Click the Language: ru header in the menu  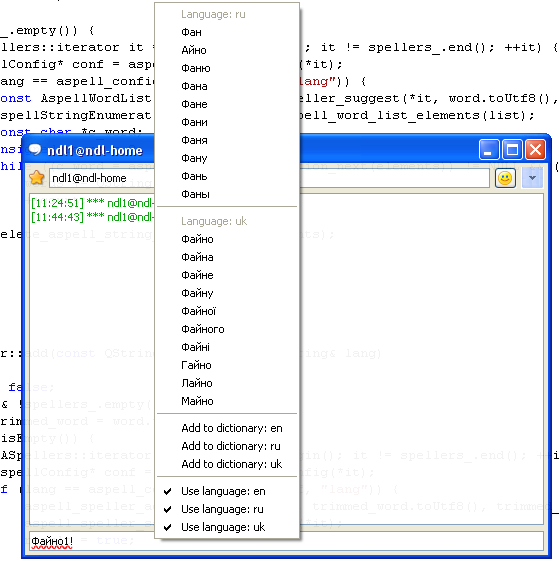213,14
